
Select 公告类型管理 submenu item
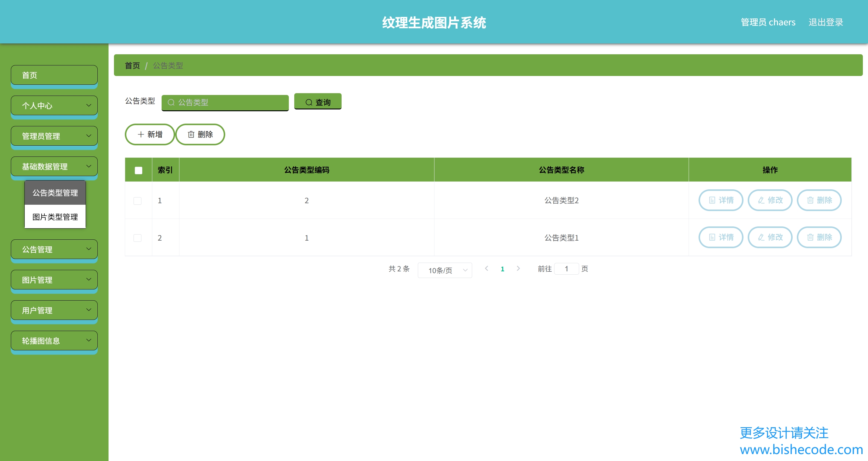tap(55, 193)
